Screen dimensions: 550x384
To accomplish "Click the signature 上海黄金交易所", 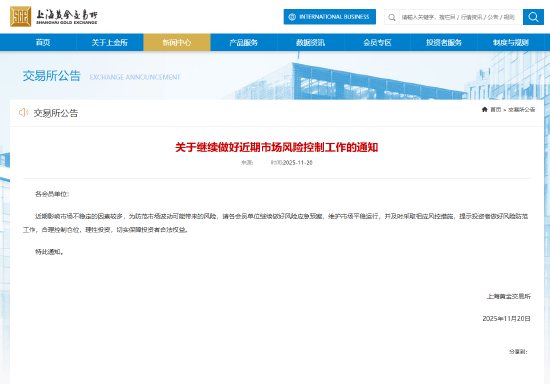I will click(x=508, y=296).
